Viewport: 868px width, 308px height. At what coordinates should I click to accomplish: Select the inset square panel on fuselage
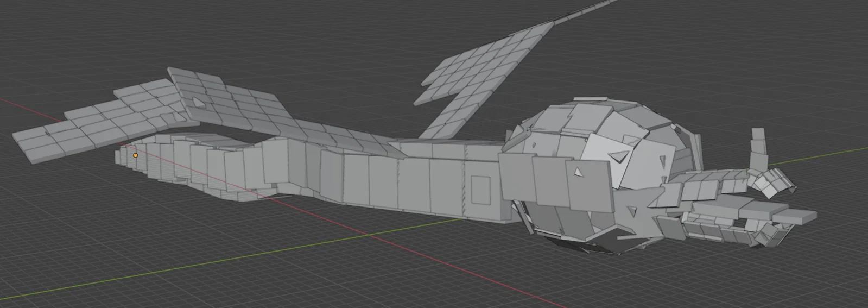pyautogui.click(x=480, y=190)
